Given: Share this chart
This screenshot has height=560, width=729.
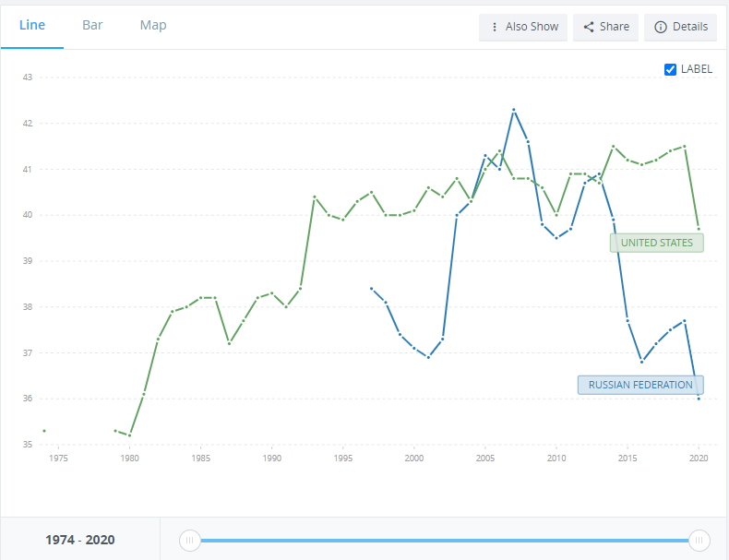Looking at the screenshot, I should point(604,27).
